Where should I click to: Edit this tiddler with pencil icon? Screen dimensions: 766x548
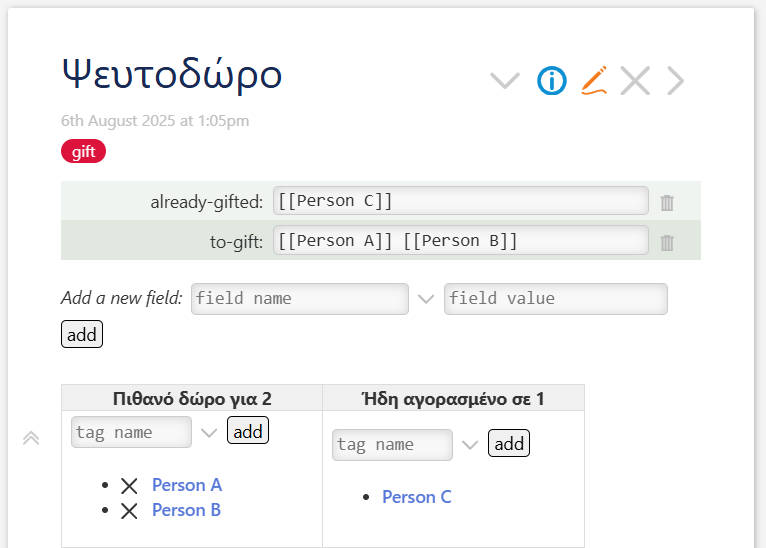tap(594, 81)
